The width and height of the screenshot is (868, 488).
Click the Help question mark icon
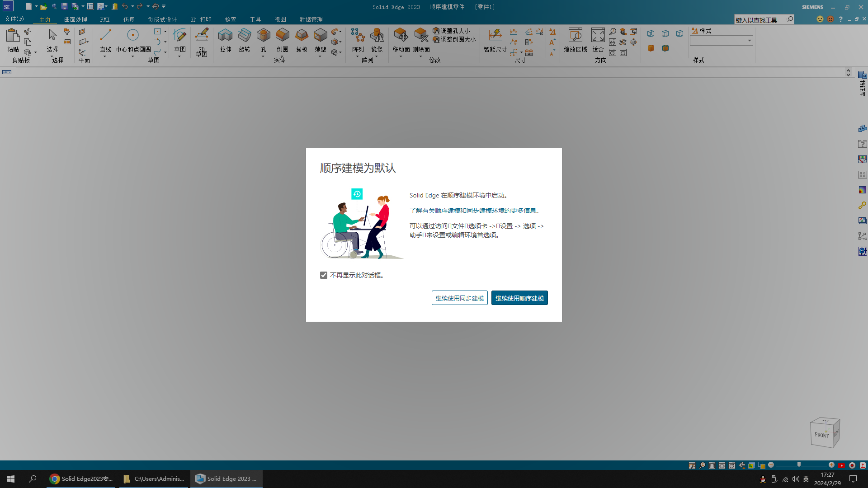click(840, 19)
